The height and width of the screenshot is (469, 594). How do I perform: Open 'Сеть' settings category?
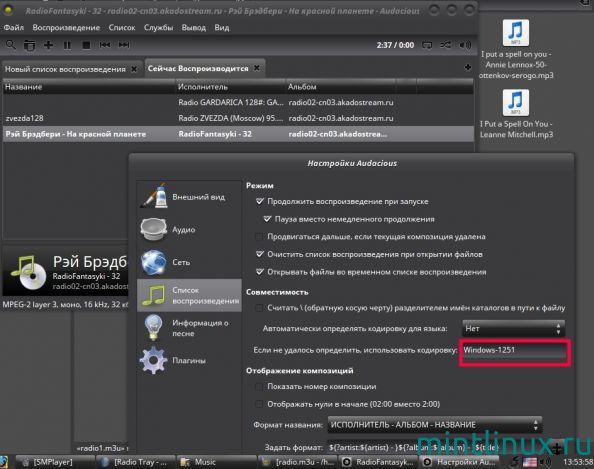point(189,262)
